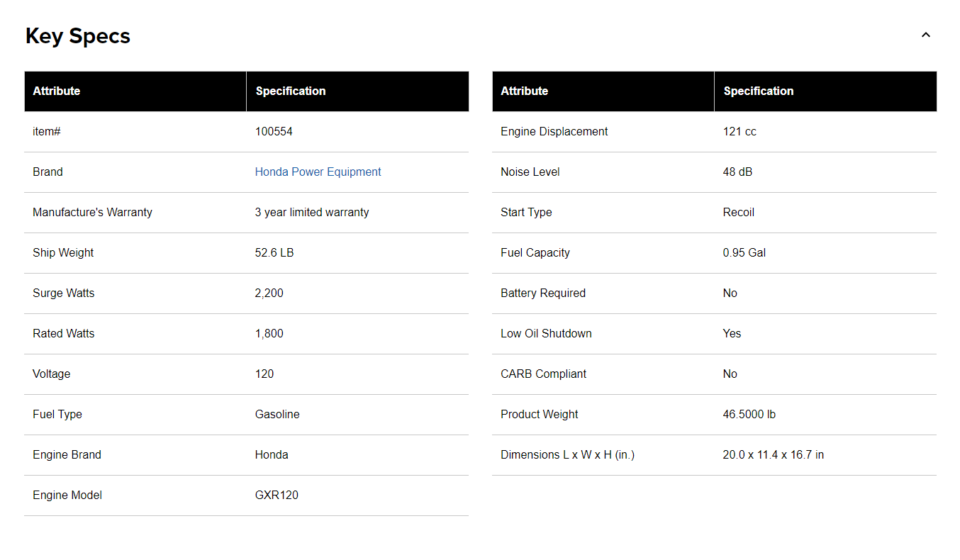
Task: Click the Noise Level 48 dB value
Action: click(x=737, y=172)
